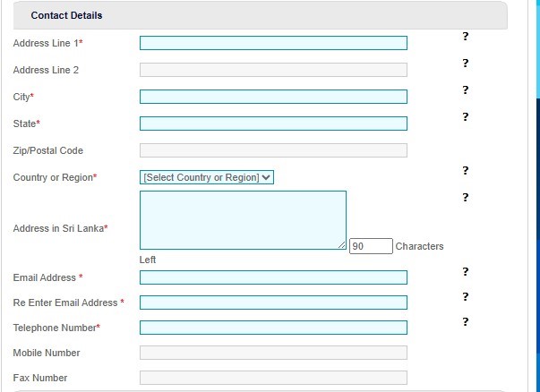Show help for Telephone Number field
Viewport: 540px width, 392px height.
click(x=466, y=322)
